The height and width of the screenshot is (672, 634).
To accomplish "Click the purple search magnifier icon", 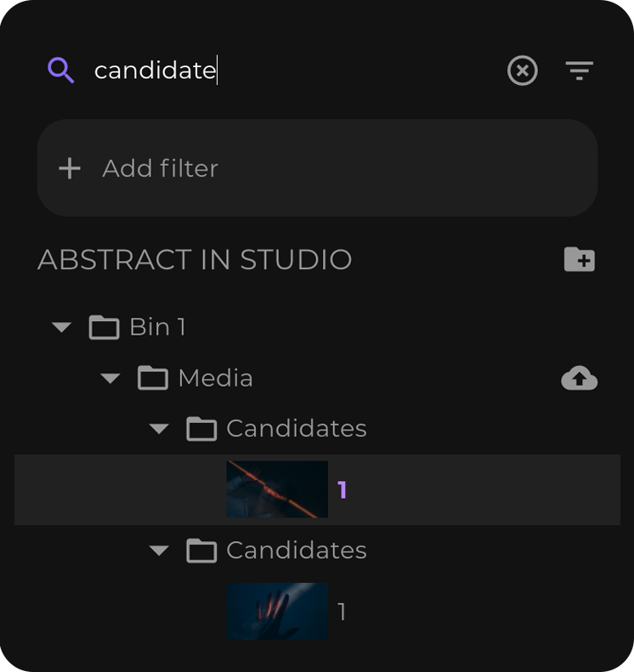I will (x=61, y=71).
